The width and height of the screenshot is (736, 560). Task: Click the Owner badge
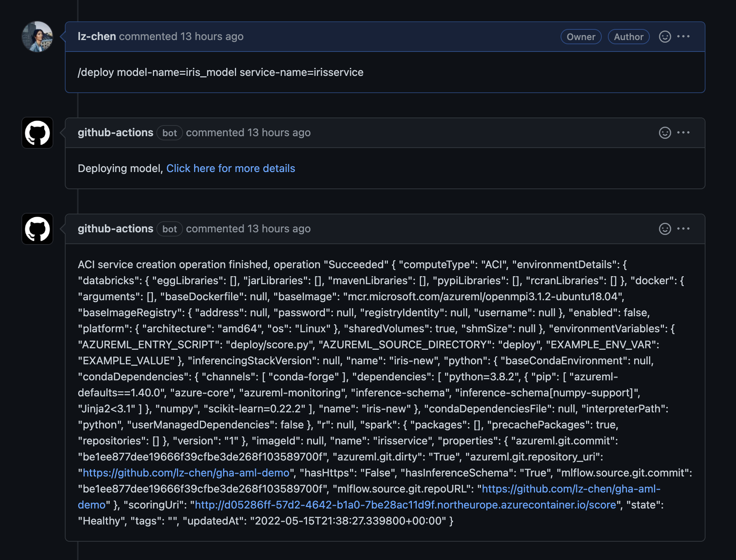click(x=580, y=37)
